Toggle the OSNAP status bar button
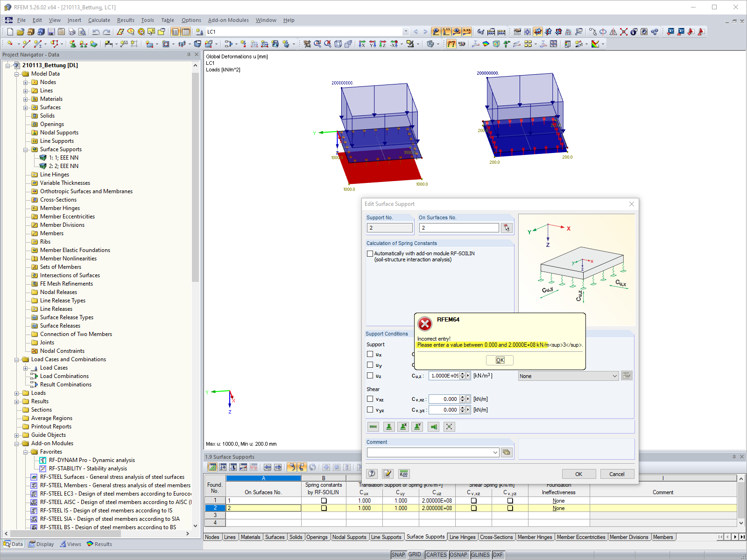 (458, 555)
